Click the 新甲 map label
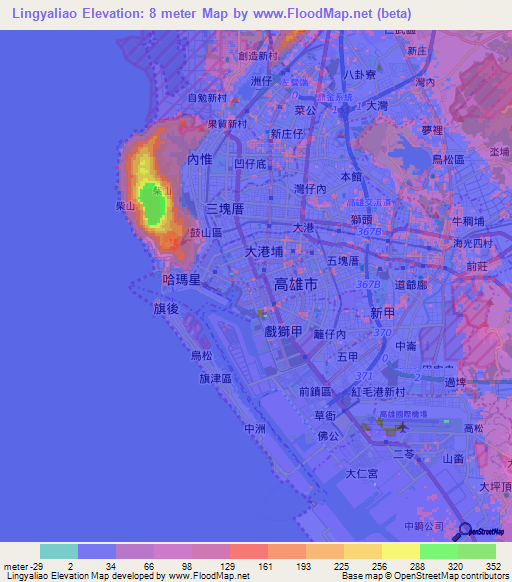 pyautogui.click(x=382, y=313)
